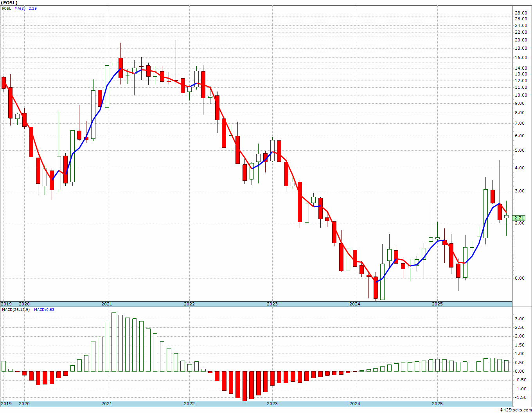Select the 2025 marker on price timeline
Image resolution: width=532 pixels, height=413 pixels.
click(x=437, y=304)
